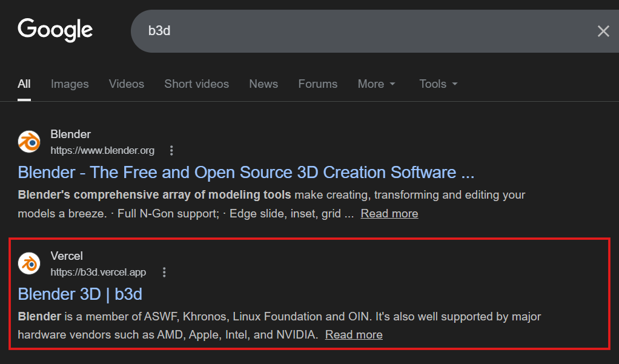Open the three-dot menu beside b3d.vercel.app
This screenshot has width=619, height=364.
point(164,272)
